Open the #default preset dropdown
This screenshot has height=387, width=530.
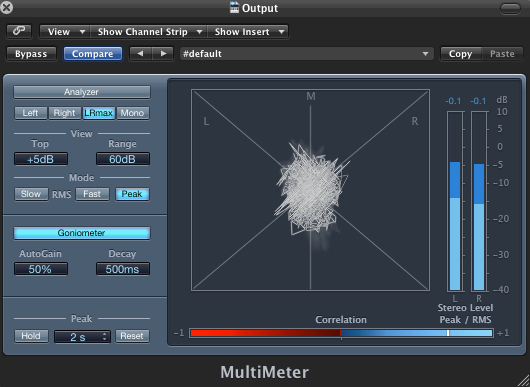point(307,54)
